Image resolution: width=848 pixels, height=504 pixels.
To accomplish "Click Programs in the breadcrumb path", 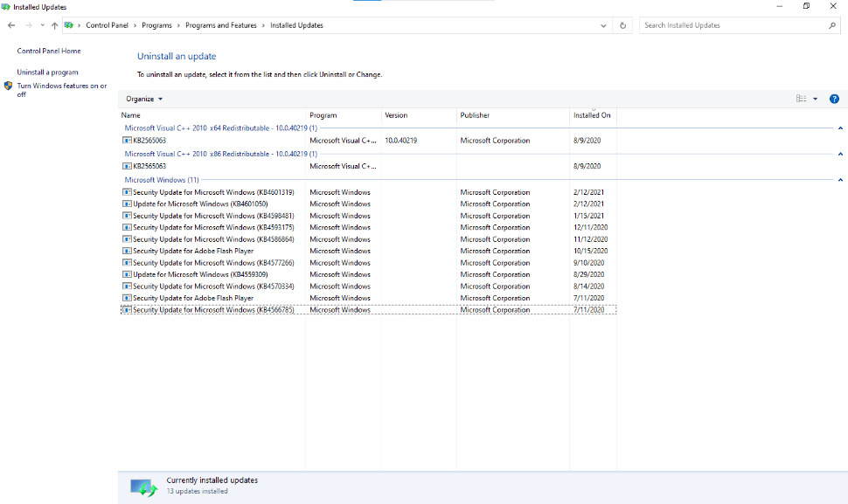I will (156, 25).
